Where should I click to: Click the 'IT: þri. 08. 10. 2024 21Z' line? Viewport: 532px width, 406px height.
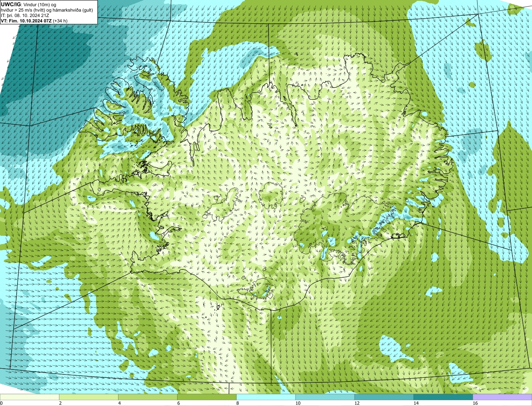tap(25, 15)
